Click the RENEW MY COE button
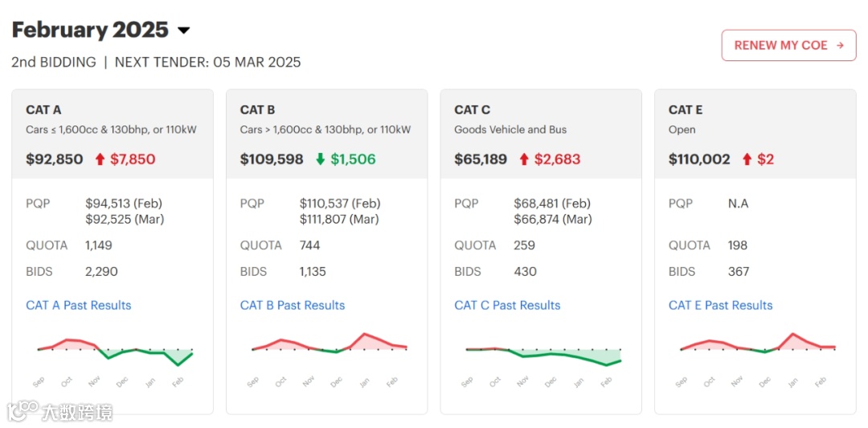 [x=788, y=45]
